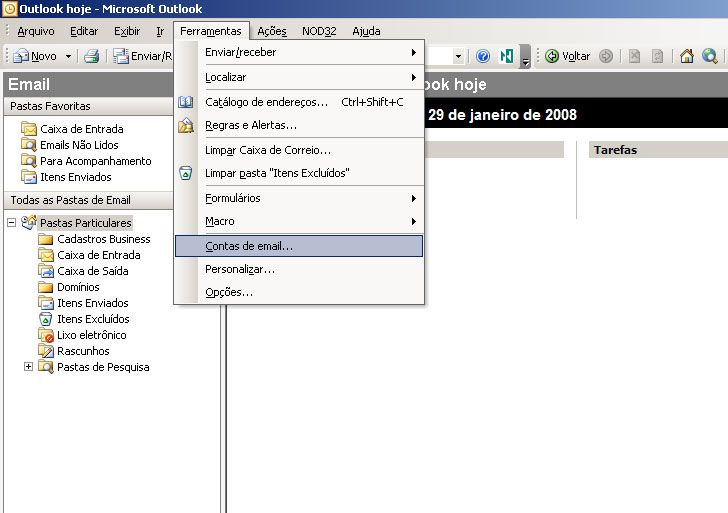This screenshot has height=513, width=728.
Task: Choose Personalizar menu entry
Action: point(299,269)
